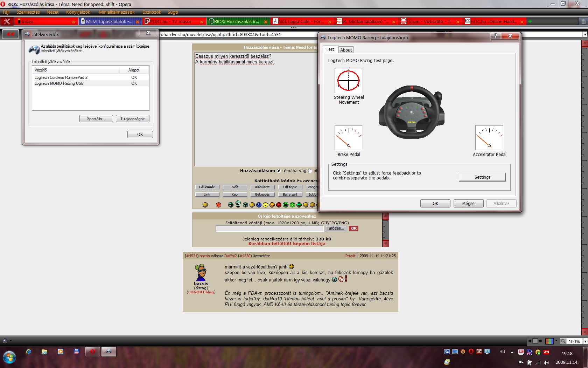The width and height of the screenshot is (588, 368).
Task: Click the Steering Wheel Movement crosshair indicator
Action: tap(349, 80)
